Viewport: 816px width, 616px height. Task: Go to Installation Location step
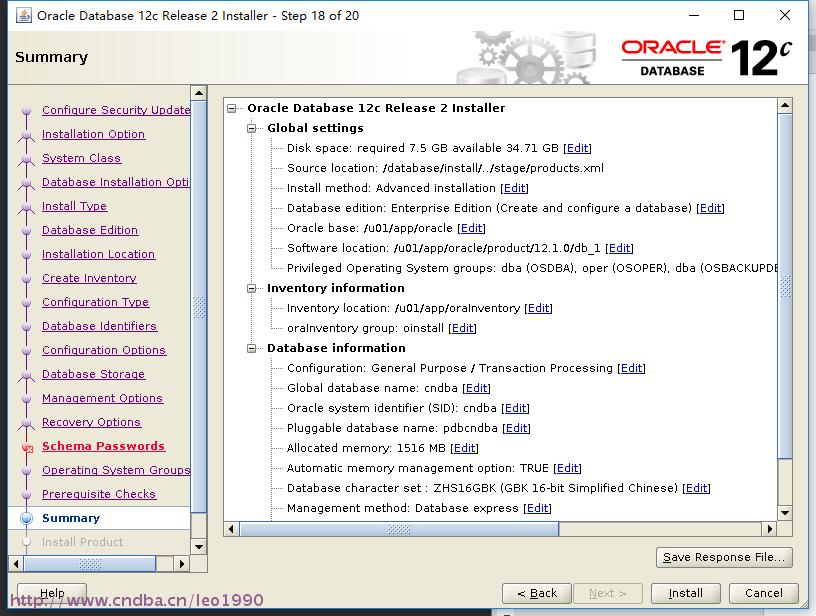point(98,254)
